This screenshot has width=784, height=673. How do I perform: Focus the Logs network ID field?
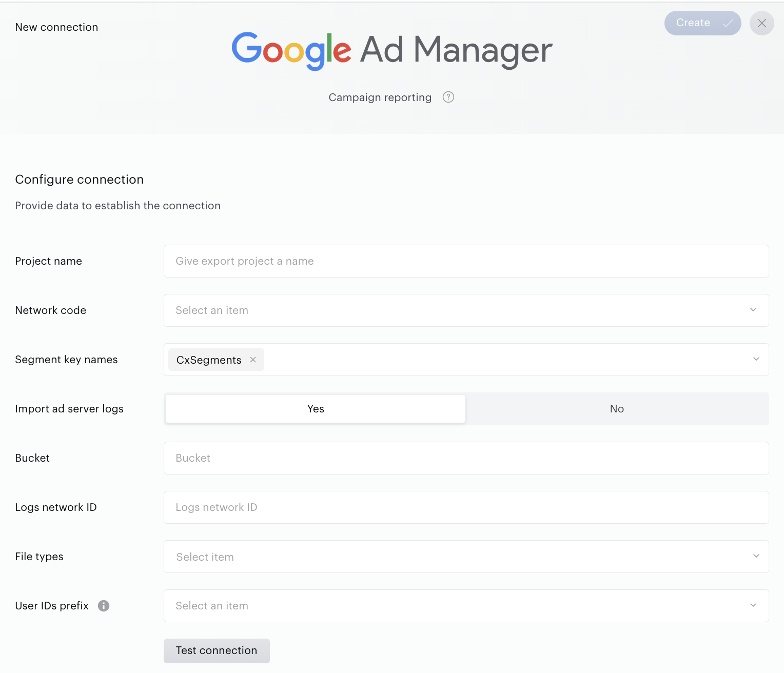click(x=466, y=507)
